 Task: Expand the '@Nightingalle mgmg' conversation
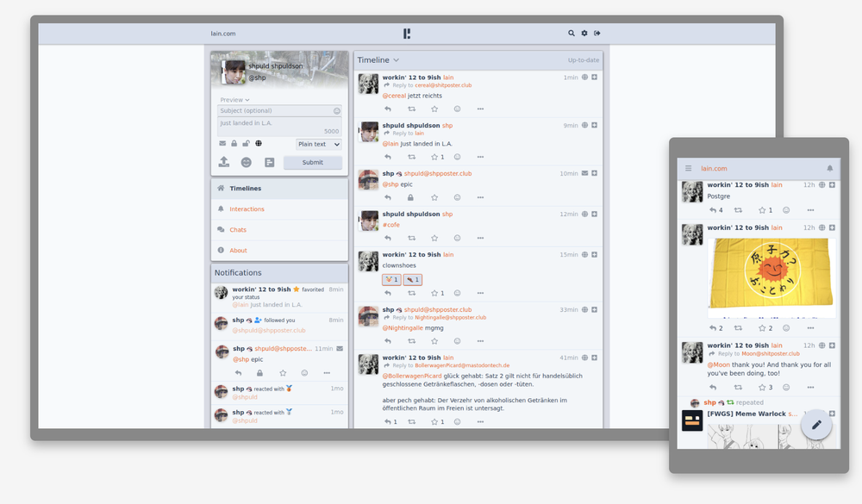coord(594,310)
